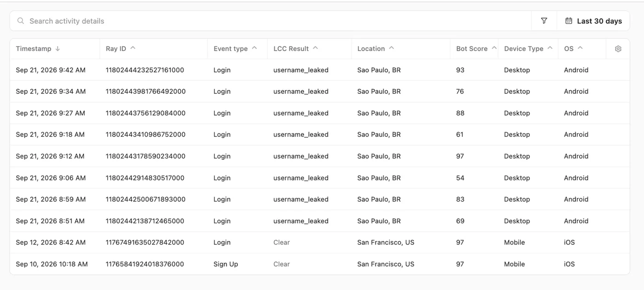Click the filter funnel icon
Viewport: 644px width, 290px height.
[544, 21]
